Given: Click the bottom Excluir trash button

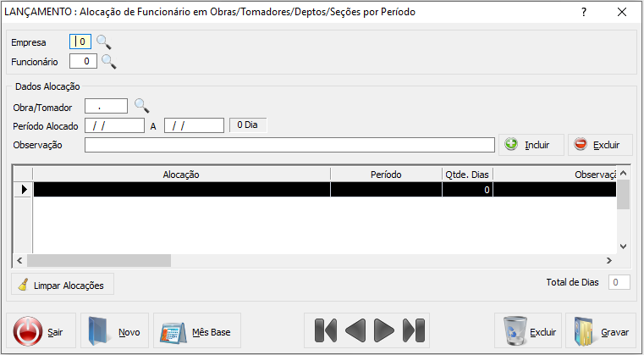Looking at the screenshot, I should pos(528,330).
